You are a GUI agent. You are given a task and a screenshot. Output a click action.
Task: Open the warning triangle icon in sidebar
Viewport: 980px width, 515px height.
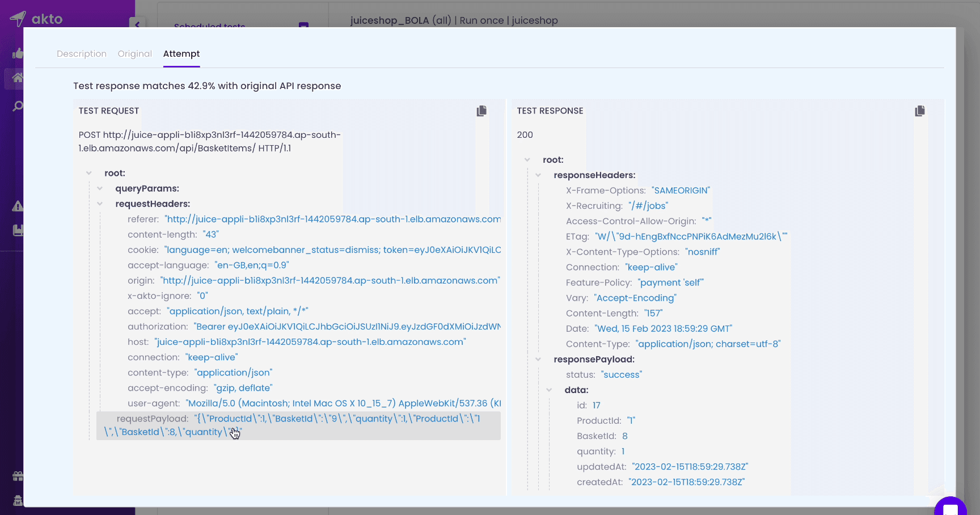coord(18,206)
